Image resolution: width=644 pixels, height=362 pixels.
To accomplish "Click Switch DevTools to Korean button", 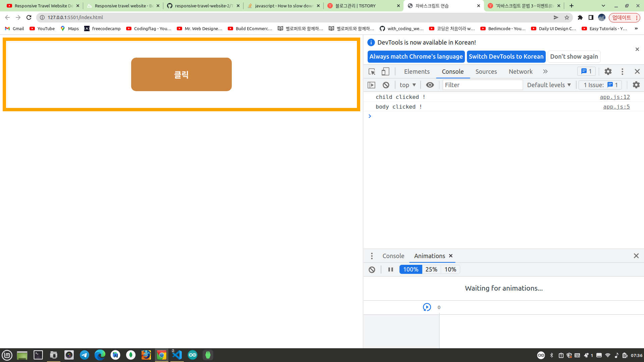I will point(506,57).
